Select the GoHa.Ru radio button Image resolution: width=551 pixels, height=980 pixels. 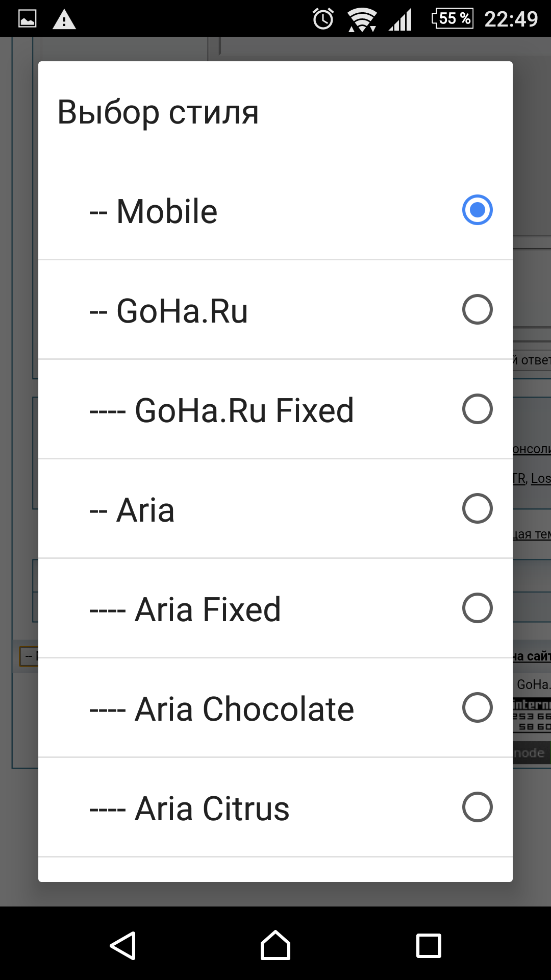click(x=477, y=309)
